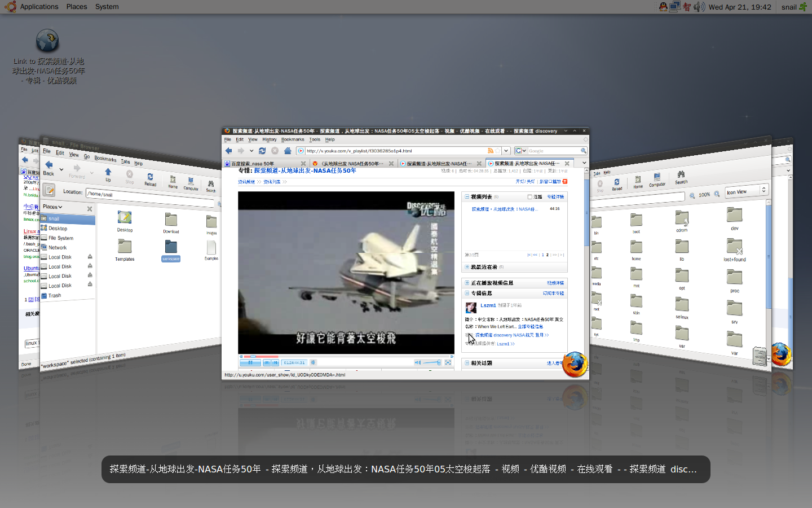Expand the 我最近在看 section
The width and height of the screenshot is (812, 508).
(x=467, y=267)
